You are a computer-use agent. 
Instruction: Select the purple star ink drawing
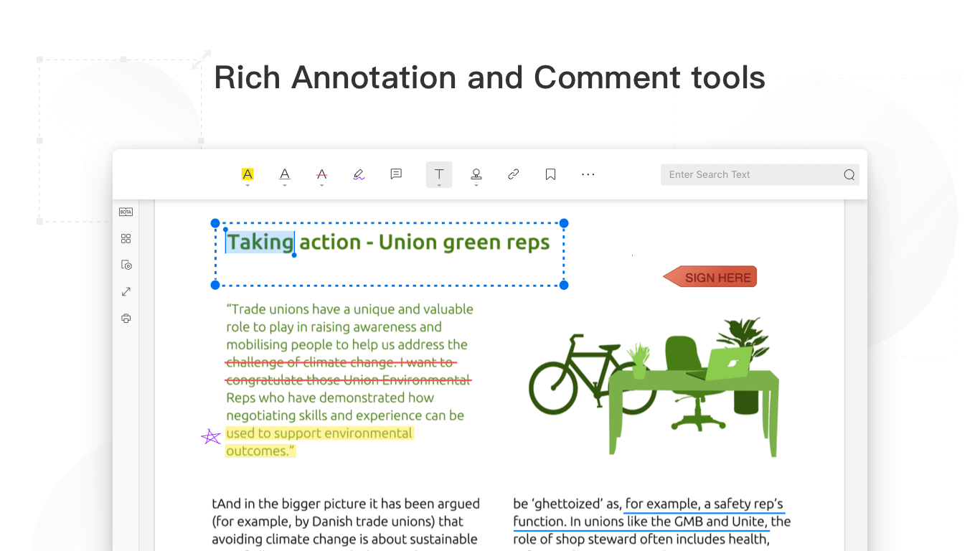tap(211, 436)
